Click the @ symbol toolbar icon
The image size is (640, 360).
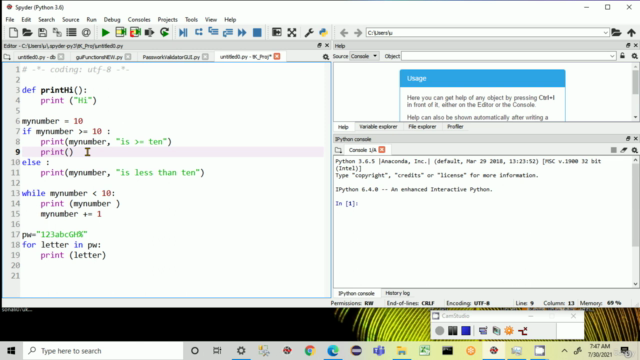click(86, 33)
